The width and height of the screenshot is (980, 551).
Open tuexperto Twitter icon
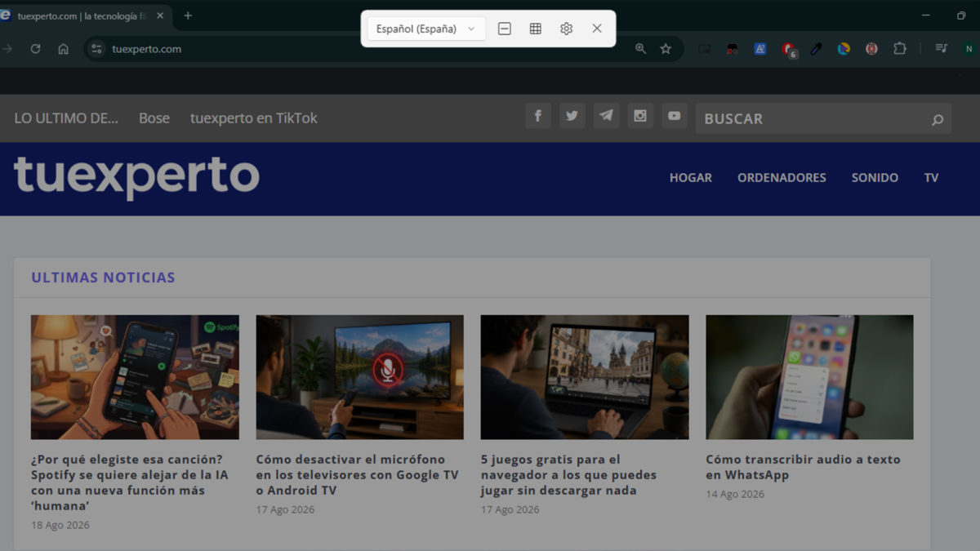pos(572,116)
